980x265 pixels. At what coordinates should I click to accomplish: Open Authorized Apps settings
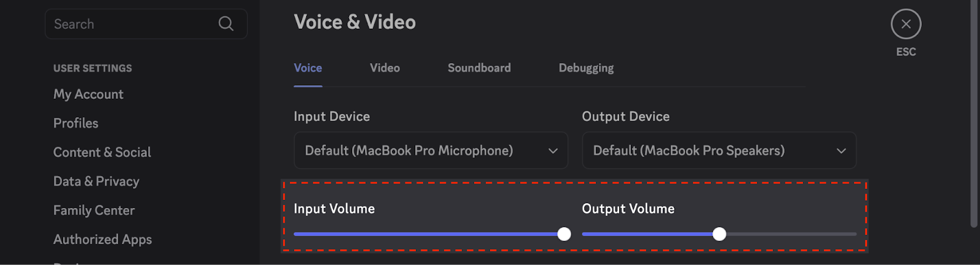tap(102, 240)
